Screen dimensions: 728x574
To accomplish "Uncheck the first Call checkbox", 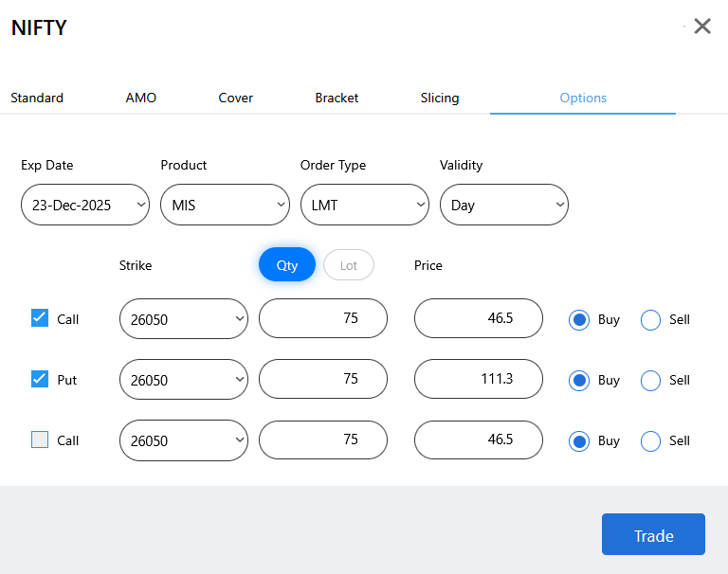I will coord(40,318).
